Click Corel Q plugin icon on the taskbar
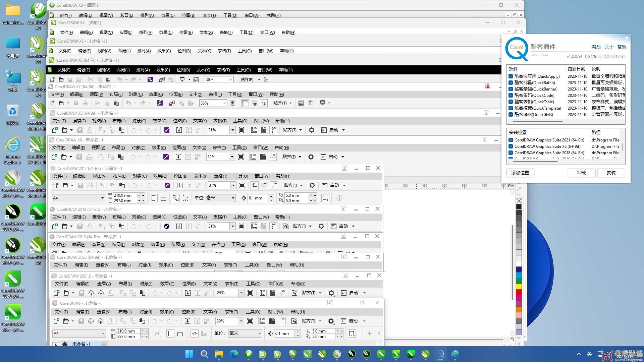 [x=440, y=354]
